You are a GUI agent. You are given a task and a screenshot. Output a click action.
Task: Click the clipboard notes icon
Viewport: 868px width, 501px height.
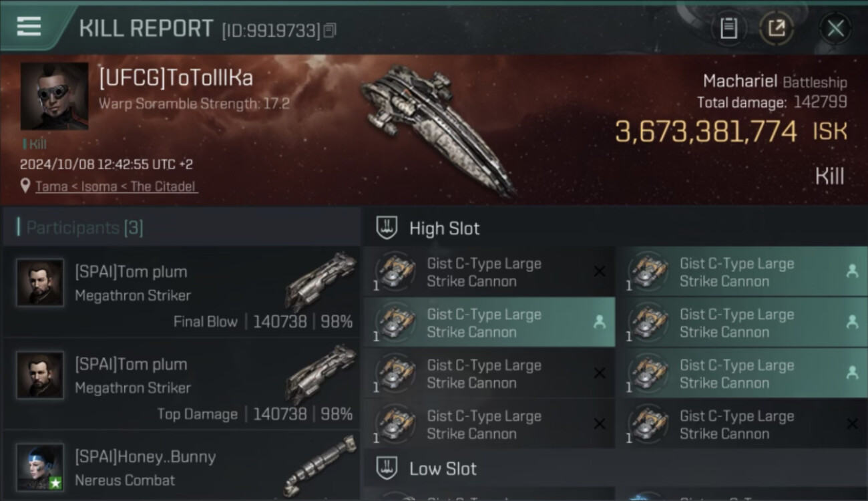(x=728, y=28)
